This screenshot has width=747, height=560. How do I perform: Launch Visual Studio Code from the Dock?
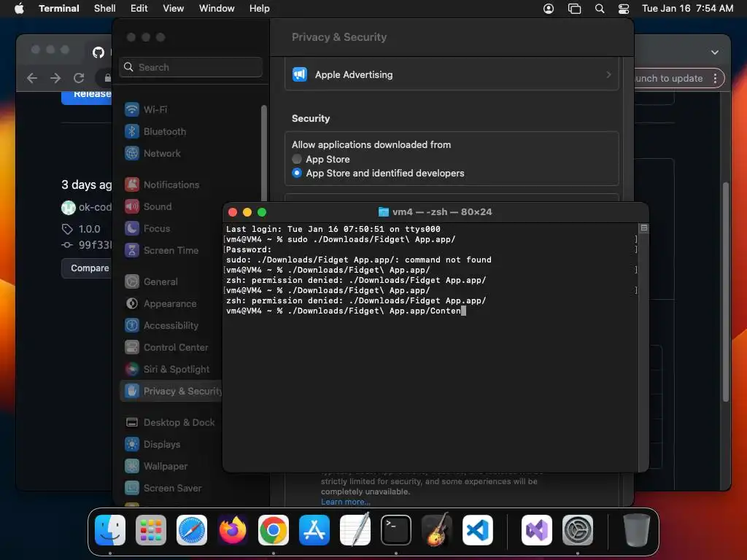coord(477,529)
